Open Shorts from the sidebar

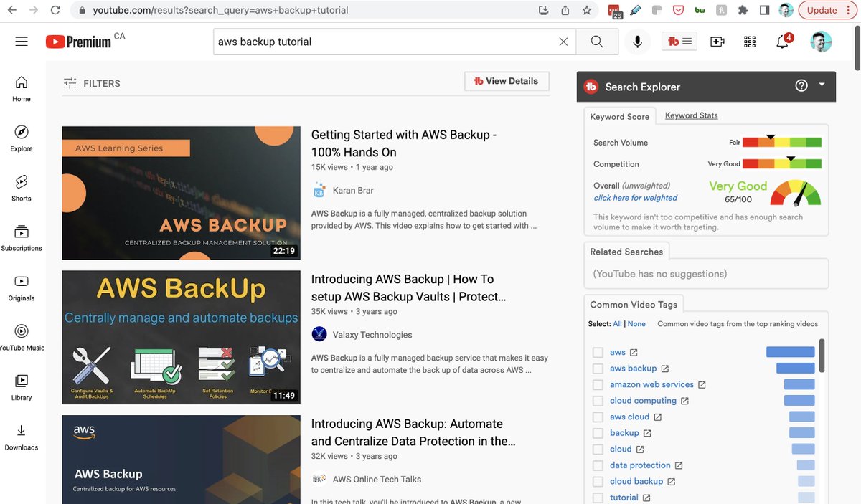click(x=22, y=188)
